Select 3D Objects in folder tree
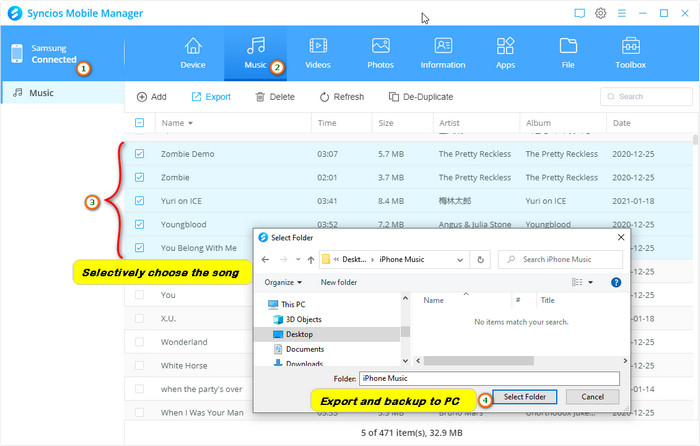 click(297, 319)
